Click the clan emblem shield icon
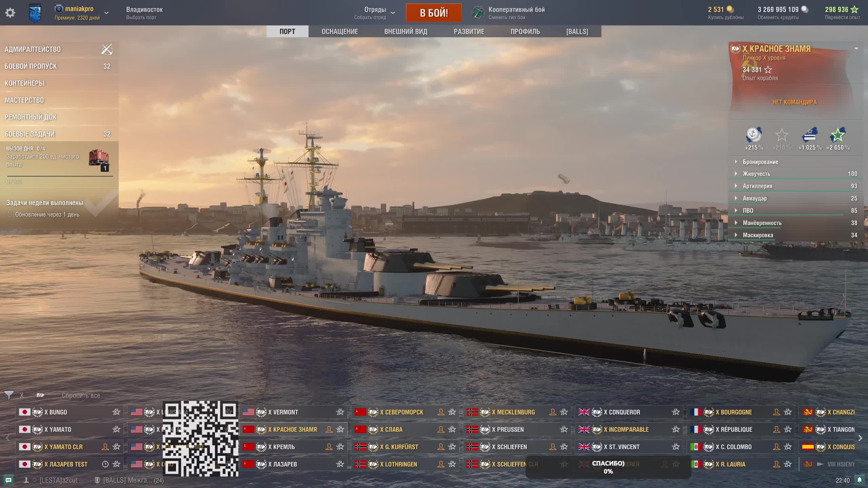This screenshot has width=868, height=488. point(35,13)
